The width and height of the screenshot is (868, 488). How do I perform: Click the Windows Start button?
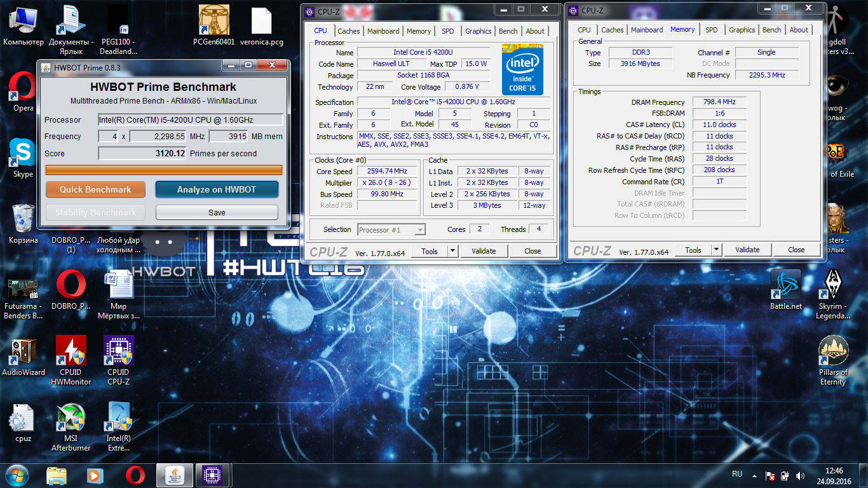click(17, 475)
